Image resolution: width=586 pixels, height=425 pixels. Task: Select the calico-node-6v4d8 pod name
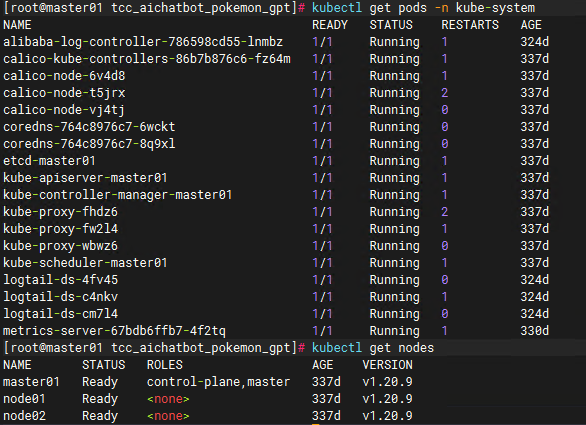click(64, 76)
